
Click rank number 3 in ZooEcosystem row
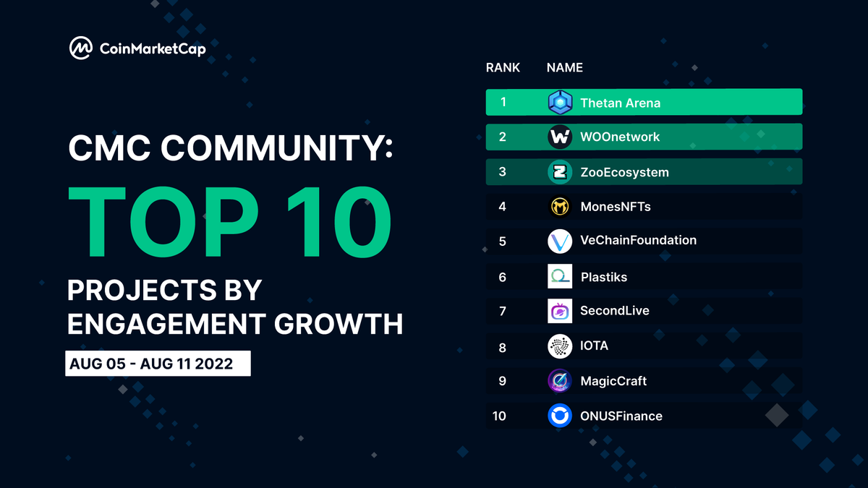tap(503, 172)
